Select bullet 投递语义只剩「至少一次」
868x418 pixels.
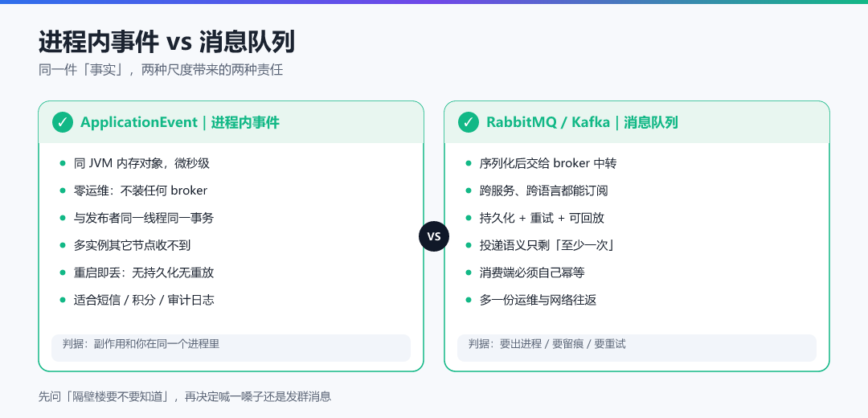[548, 245]
